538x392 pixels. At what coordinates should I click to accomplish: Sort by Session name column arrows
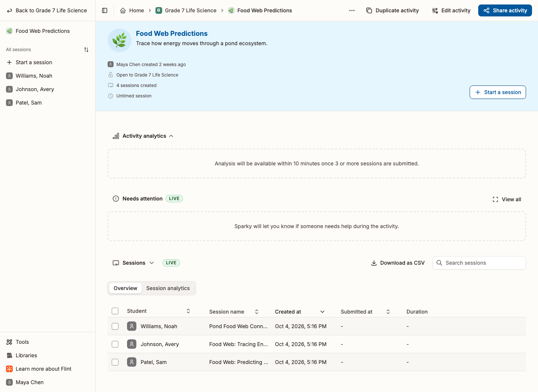coord(257,312)
